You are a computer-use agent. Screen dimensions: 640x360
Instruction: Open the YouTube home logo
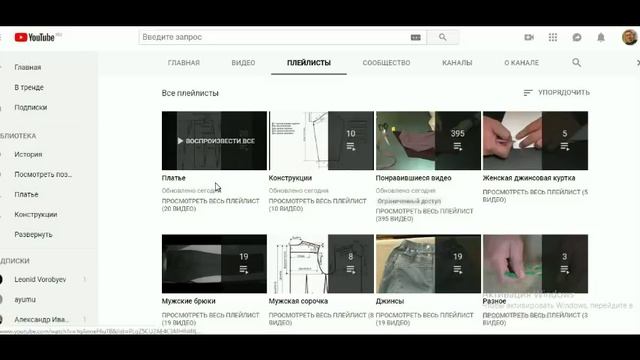pyautogui.click(x=35, y=37)
